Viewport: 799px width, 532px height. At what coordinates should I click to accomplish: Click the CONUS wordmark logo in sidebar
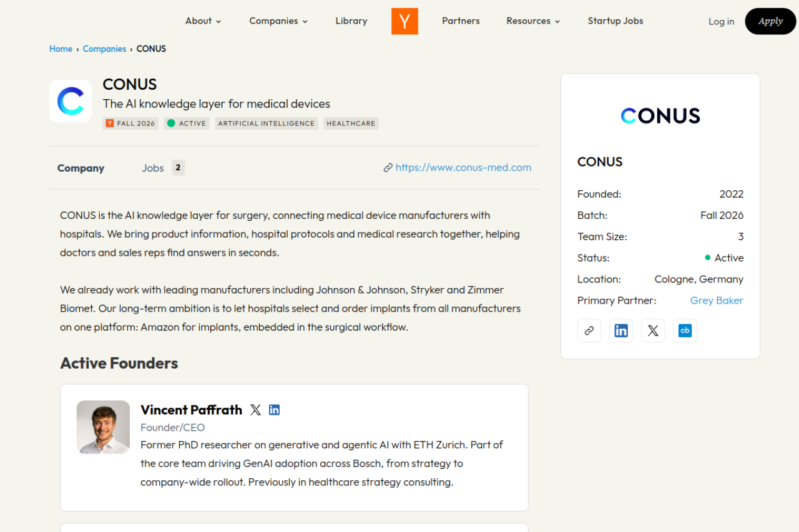click(x=660, y=116)
